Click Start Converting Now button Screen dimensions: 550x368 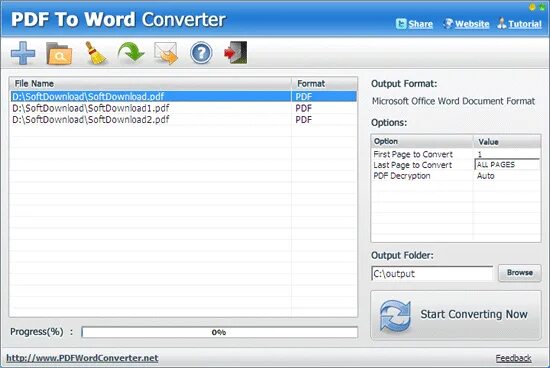(x=456, y=315)
